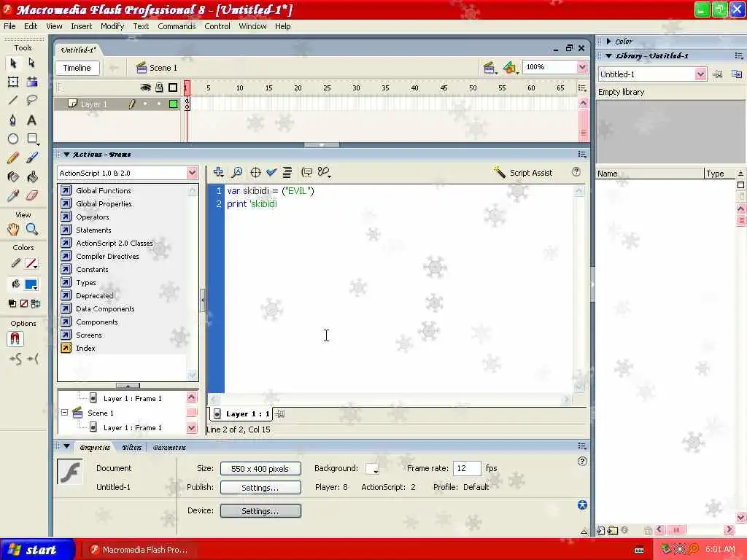The height and width of the screenshot is (560, 747).
Task: Click Insert target path crosshair icon
Action: point(255,172)
